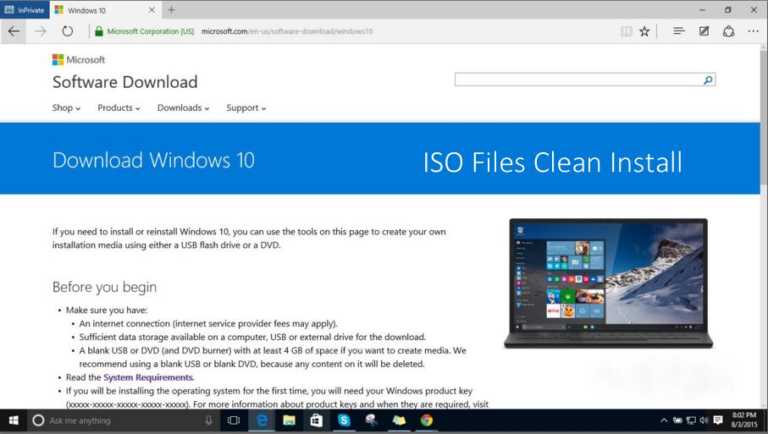Expand the Products menu
This screenshot has width=768, height=434.
click(x=119, y=108)
